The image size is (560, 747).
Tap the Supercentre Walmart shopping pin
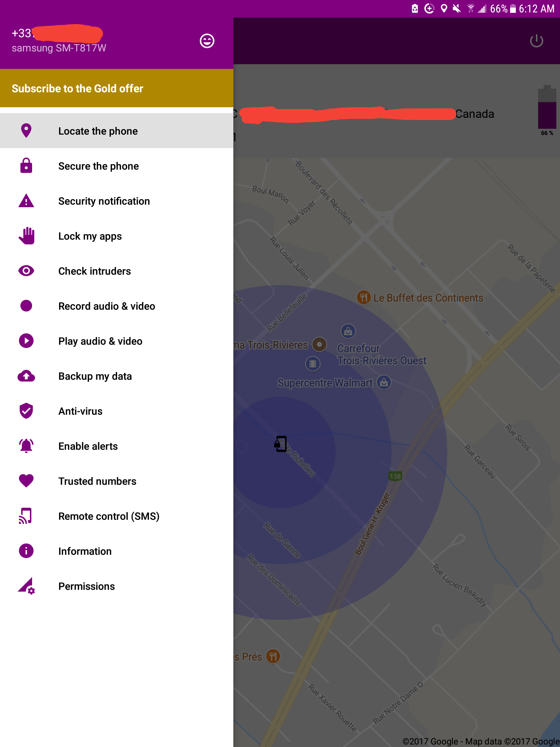click(384, 383)
